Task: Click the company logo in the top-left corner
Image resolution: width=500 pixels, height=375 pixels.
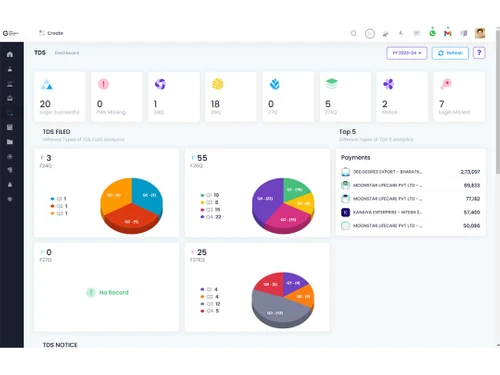Action: (x=11, y=33)
